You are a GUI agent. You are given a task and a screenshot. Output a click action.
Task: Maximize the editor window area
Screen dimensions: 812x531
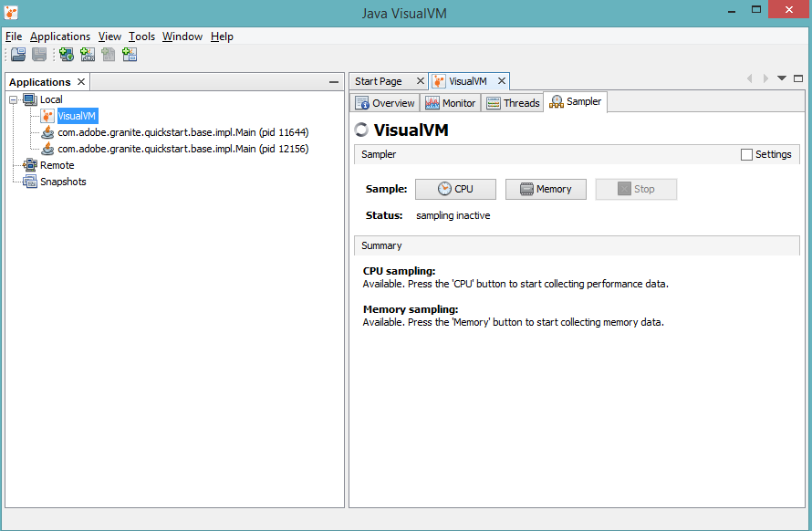click(798, 78)
